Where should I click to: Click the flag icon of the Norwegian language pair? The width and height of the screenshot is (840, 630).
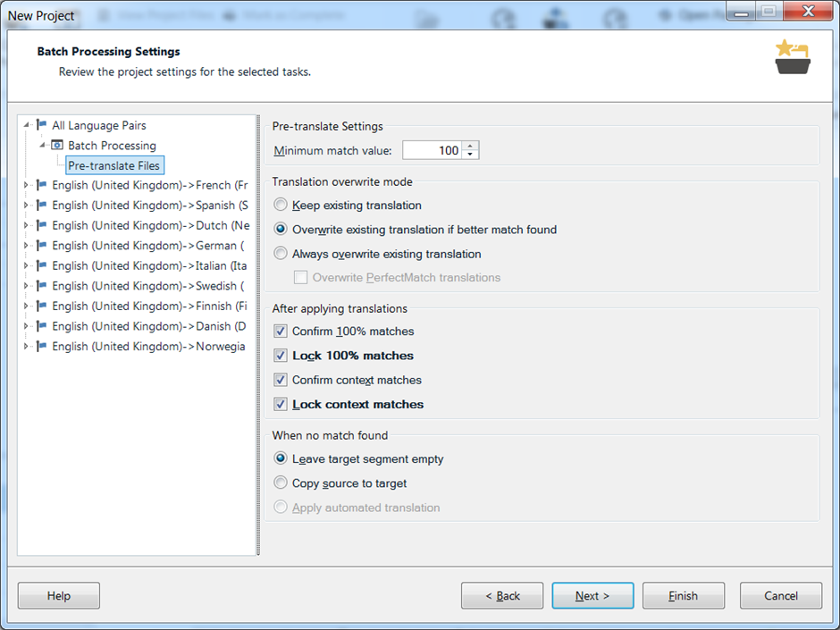pos(41,346)
